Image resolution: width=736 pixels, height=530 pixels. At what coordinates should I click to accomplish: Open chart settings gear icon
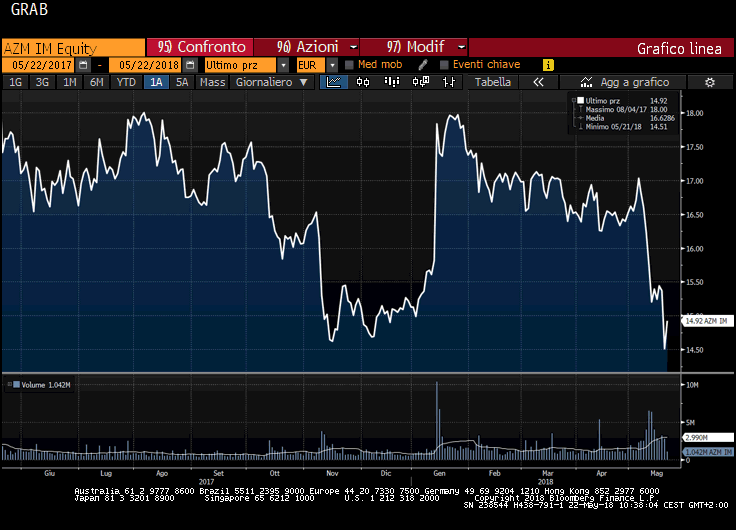coord(710,82)
